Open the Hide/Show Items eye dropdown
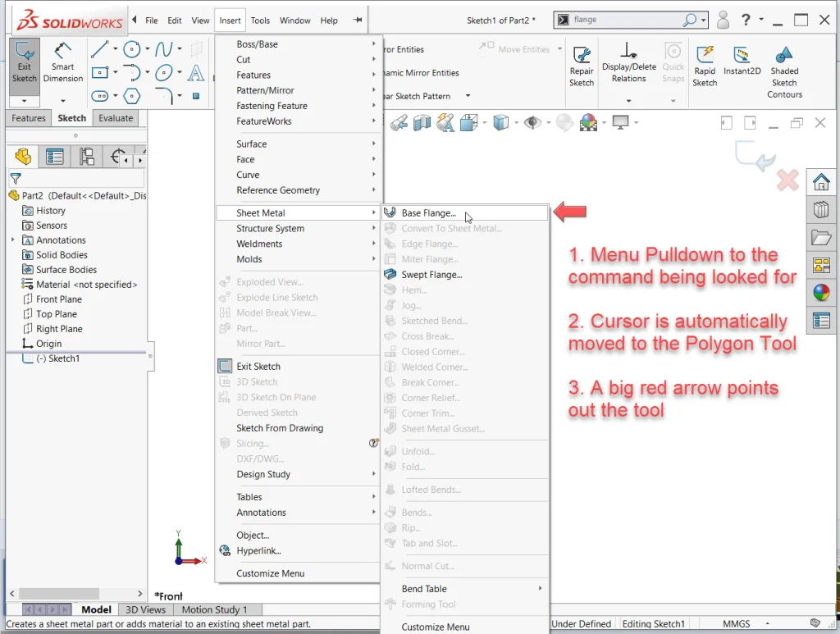 (548, 123)
